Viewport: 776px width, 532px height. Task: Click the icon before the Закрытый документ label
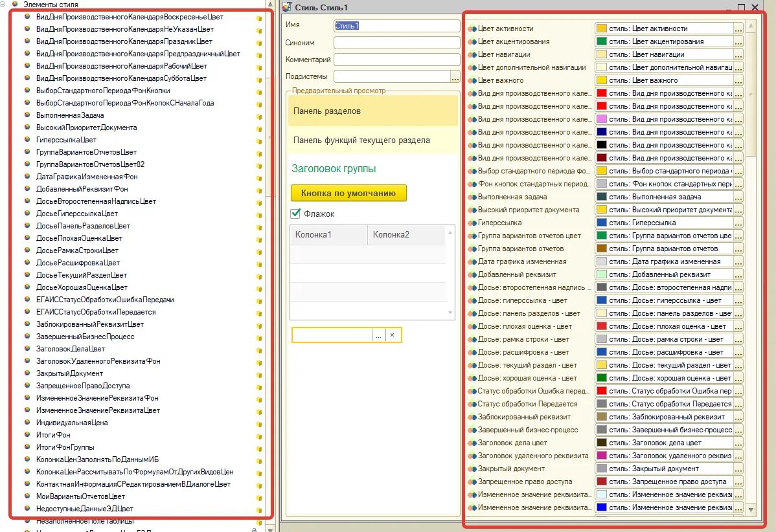click(x=472, y=469)
